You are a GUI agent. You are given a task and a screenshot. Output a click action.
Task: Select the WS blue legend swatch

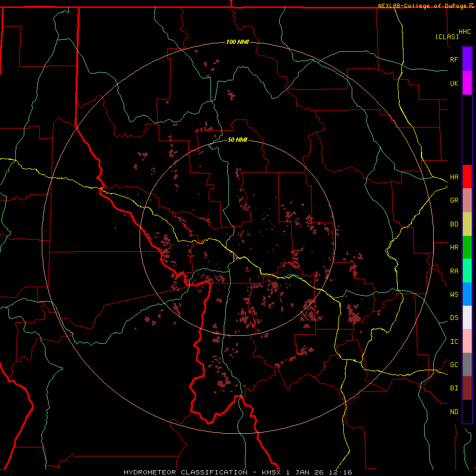click(x=467, y=294)
